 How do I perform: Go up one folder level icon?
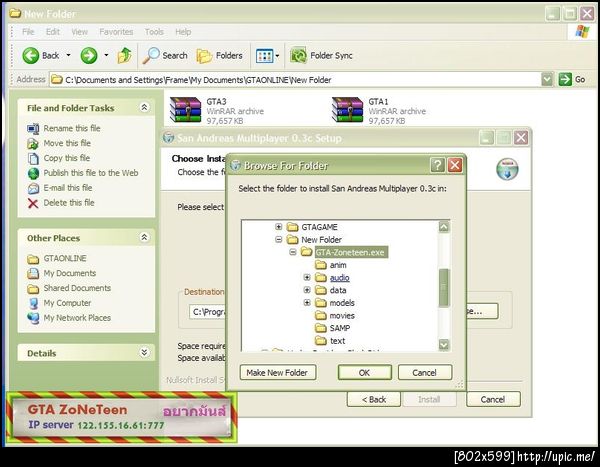(x=124, y=56)
